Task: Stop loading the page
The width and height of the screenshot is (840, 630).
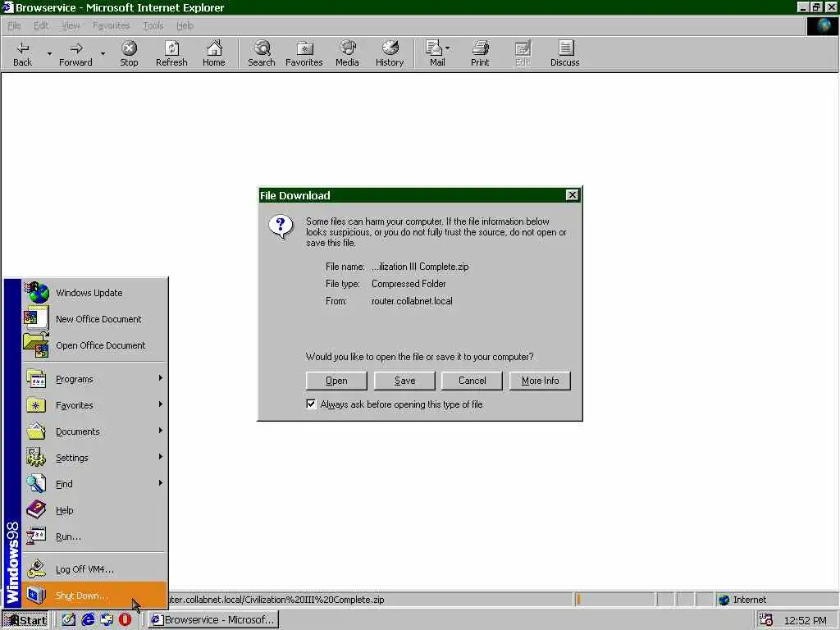Action: [x=129, y=53]
